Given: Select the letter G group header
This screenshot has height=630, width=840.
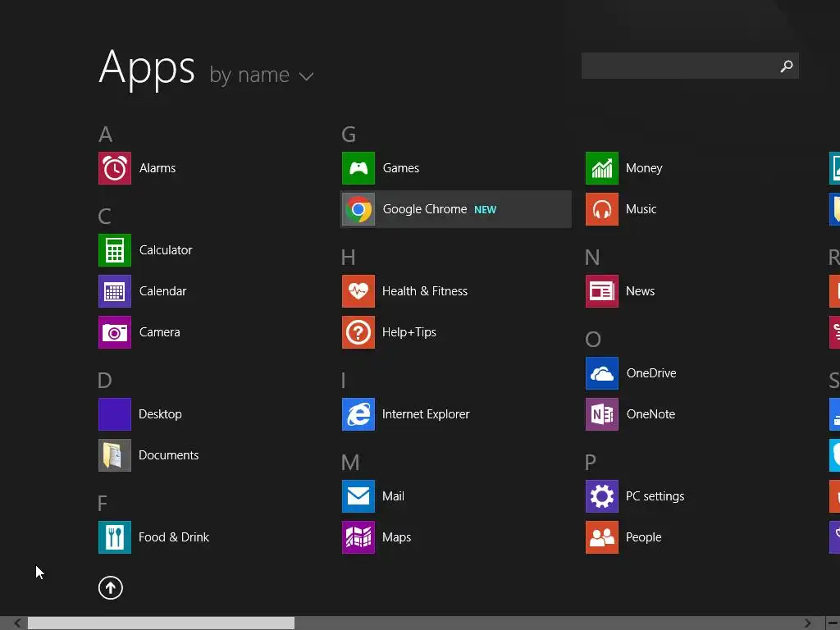Looking at the screenshot, I should [x=349, y=135].
